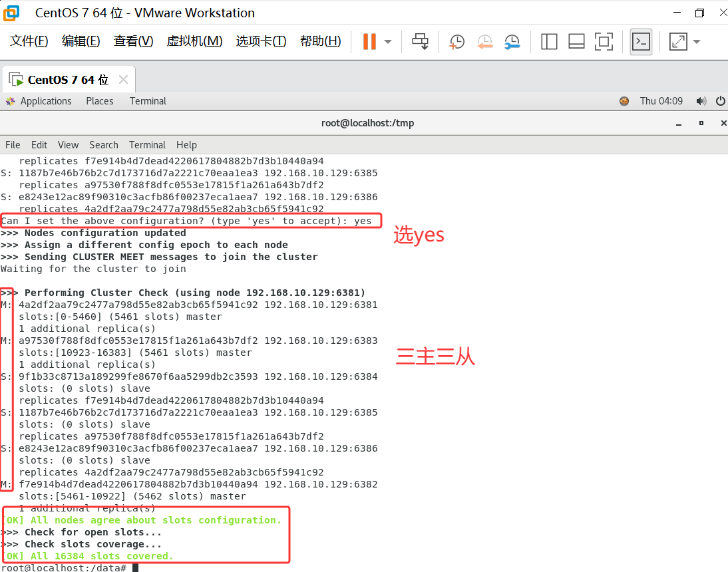Click the clock showing Thu 04:09

[x=661, y=101]
